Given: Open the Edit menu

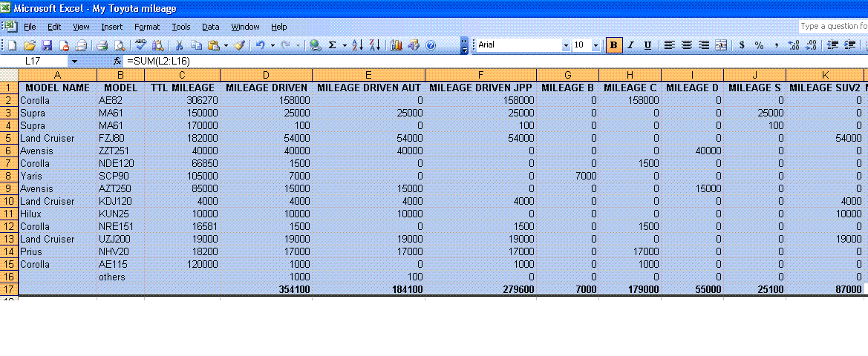Looking at the screenshot, I should tap(54, 27).
